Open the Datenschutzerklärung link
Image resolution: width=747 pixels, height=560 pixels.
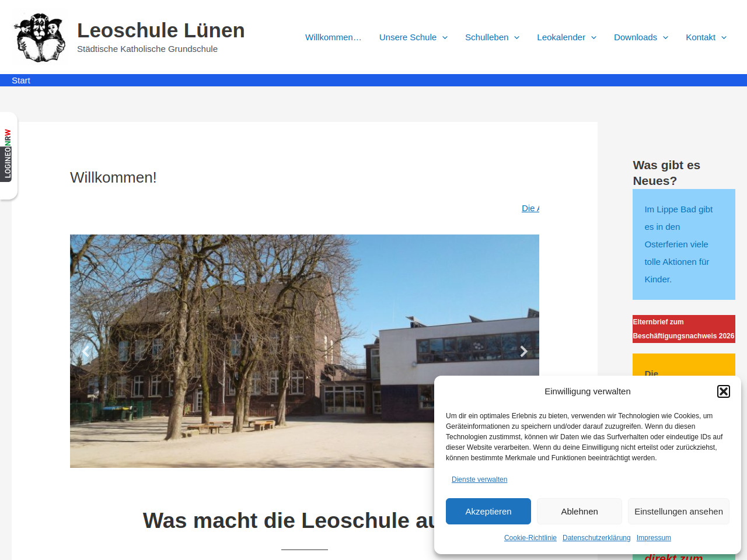[596, 538]
